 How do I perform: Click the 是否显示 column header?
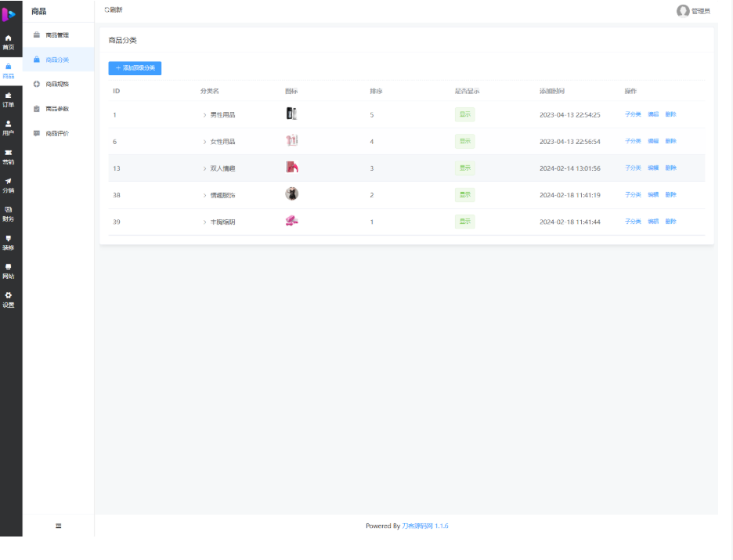467,91
